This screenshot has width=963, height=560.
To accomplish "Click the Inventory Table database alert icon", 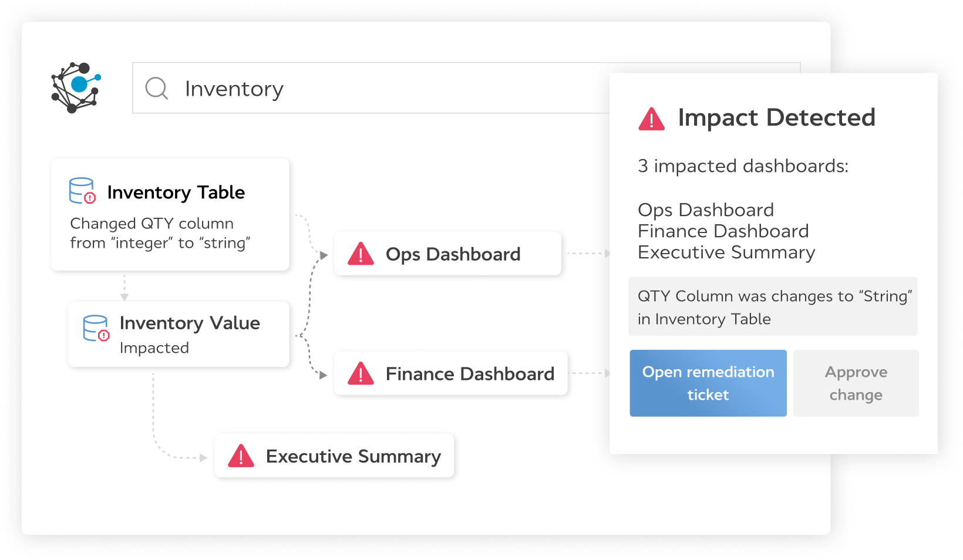I will pos(82,191).
